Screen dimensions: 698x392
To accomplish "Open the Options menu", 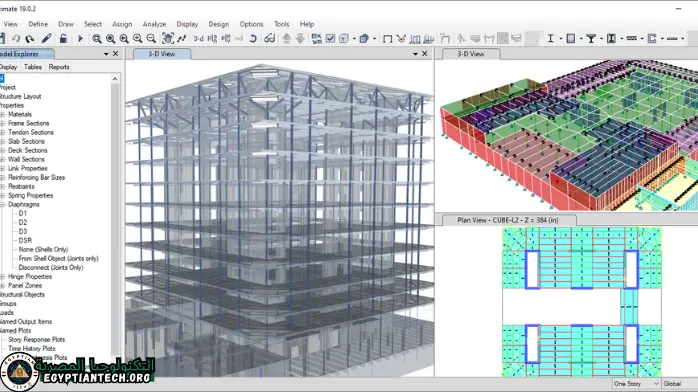I will click(252, 24).
